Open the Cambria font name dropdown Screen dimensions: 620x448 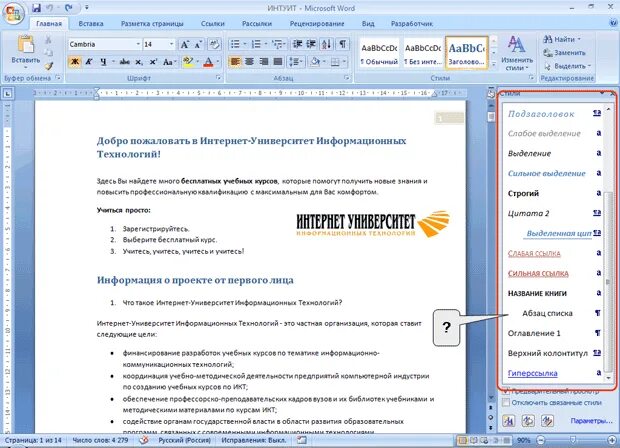[x=138, y=44]
